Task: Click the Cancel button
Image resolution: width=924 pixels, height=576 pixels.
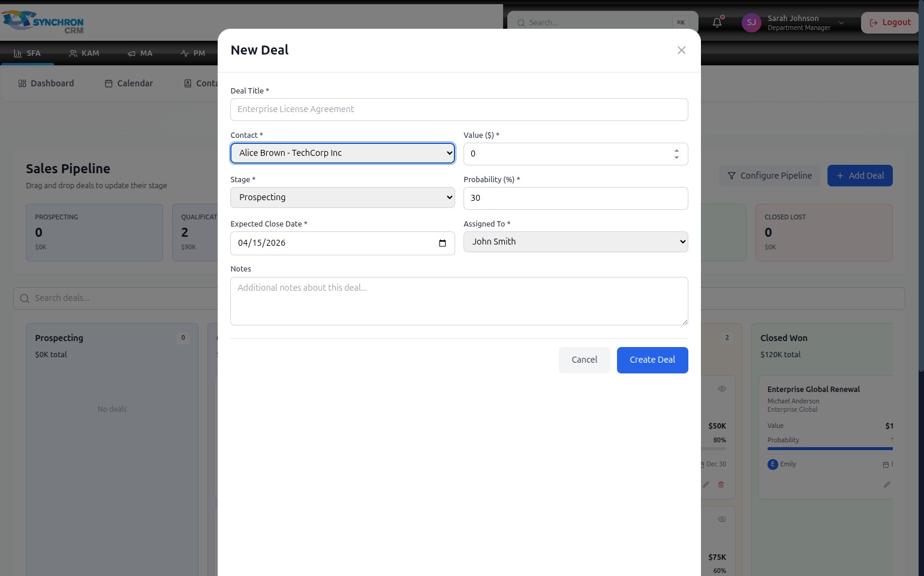Action: (x=584, y=360)
